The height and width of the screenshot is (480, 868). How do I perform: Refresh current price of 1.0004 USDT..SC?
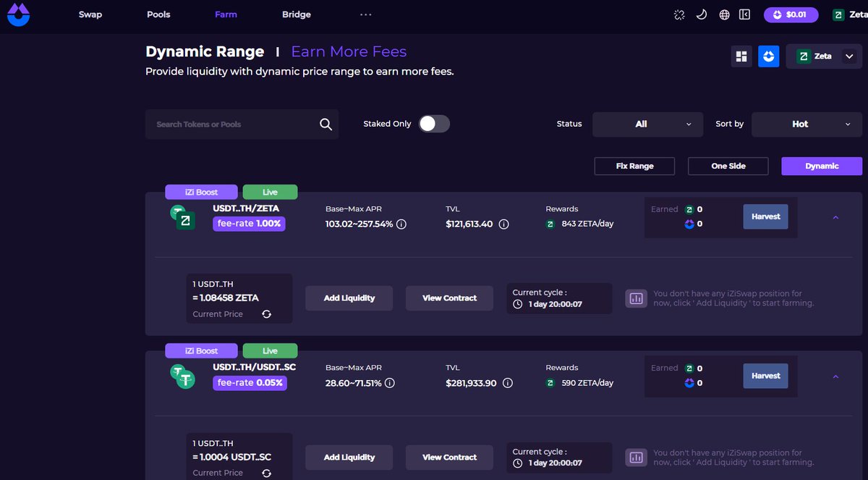(x=266, y=473)
